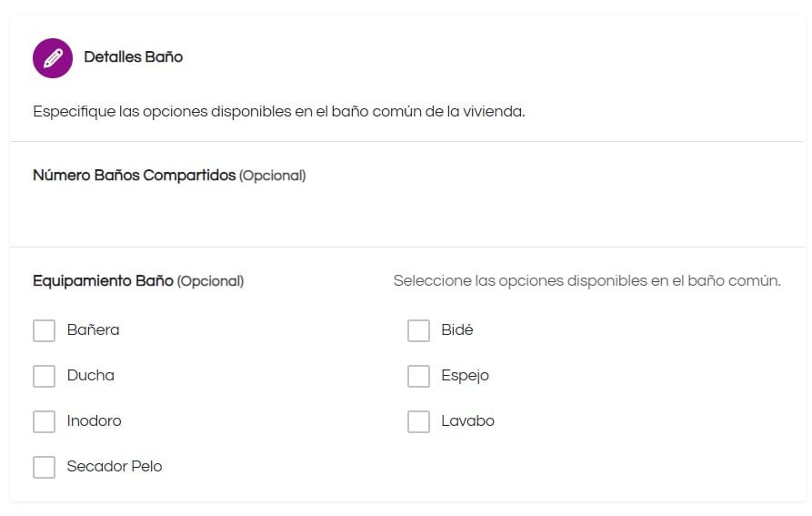Click the Bañera label text

coord(94,330)
